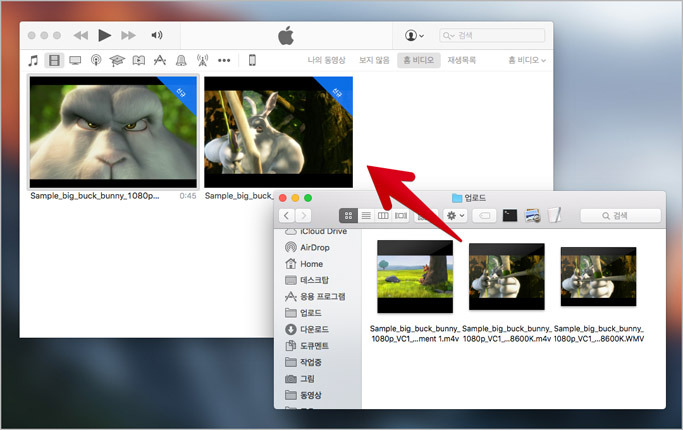Switch Finder to icon view
This screenshot has width=683, height=430.
[x=348, y=216]
